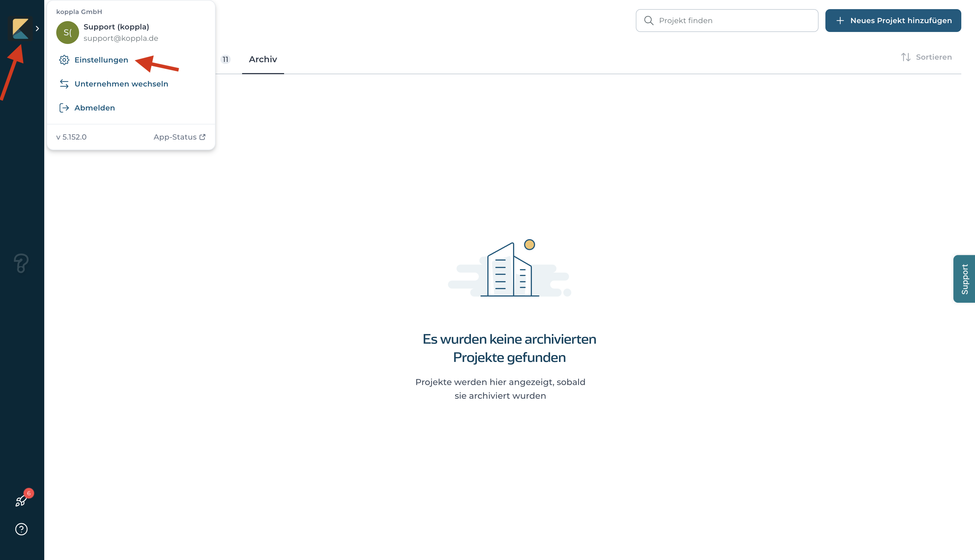
Task: Open the rocket updates icon
Action: pyautogui.click(x=21, y=501)
